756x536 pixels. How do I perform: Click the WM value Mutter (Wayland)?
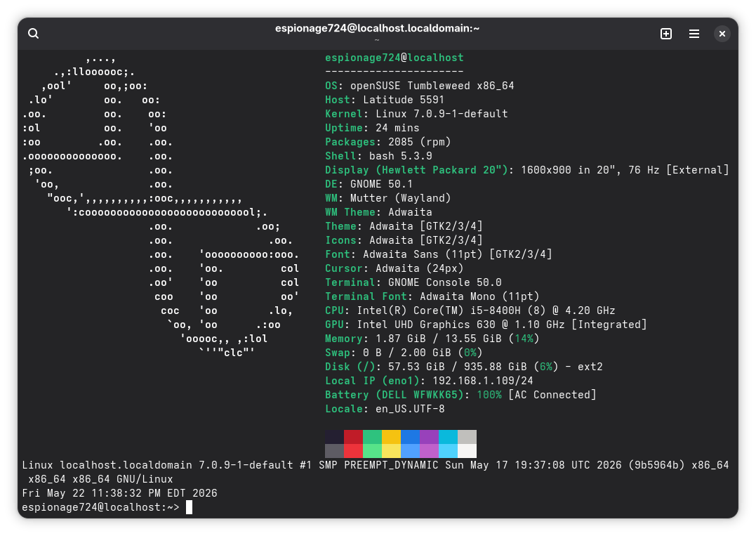[x=400, y=198]
